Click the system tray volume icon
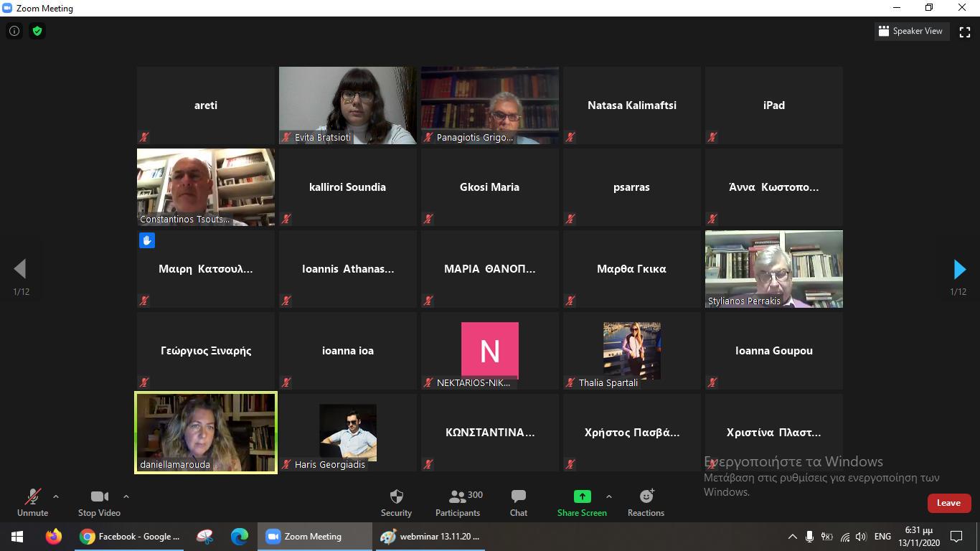Viewport: 980px width, 551px height. pos(861,537)
